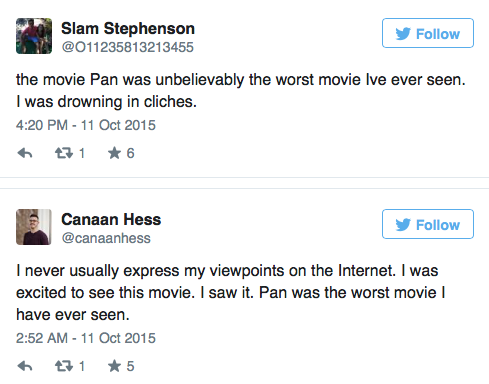Reply to Canaan Hess's tweet
Screen dimensions: 489x384
point(25,366)
